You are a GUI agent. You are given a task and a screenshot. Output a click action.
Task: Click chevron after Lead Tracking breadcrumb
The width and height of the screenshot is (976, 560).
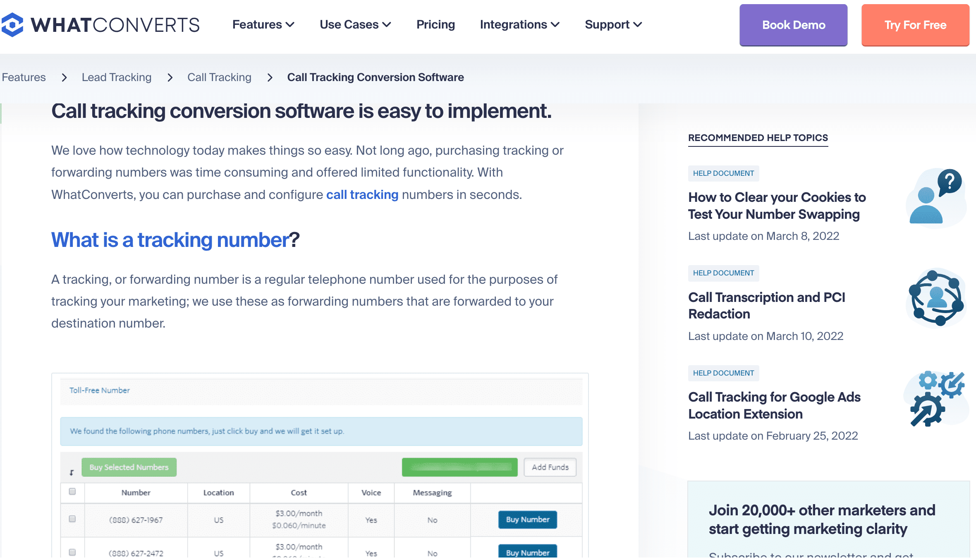coord(170,77)
